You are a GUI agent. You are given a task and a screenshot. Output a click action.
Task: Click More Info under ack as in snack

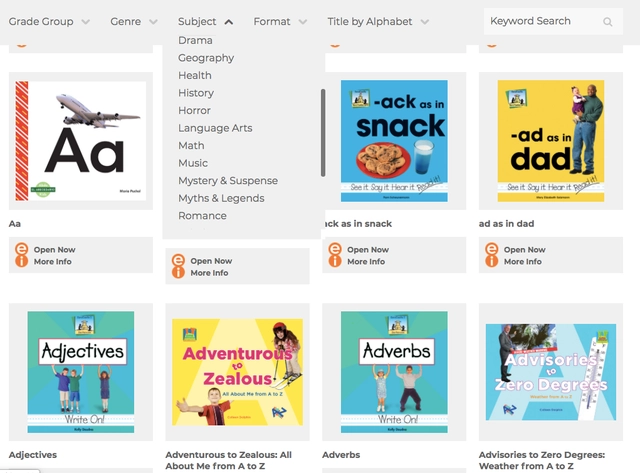(366, 262)
